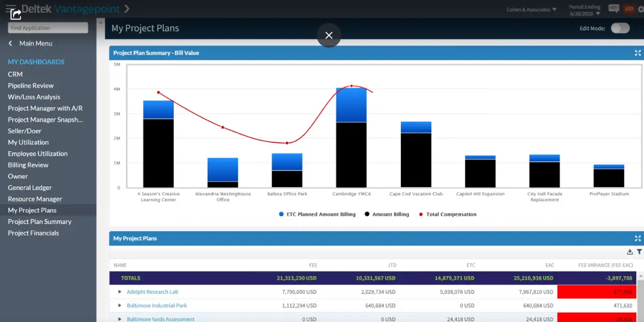Click the small scroll-up arrow beside the sidebar
This screenshot has width=644, height=322.
[100, 22]
